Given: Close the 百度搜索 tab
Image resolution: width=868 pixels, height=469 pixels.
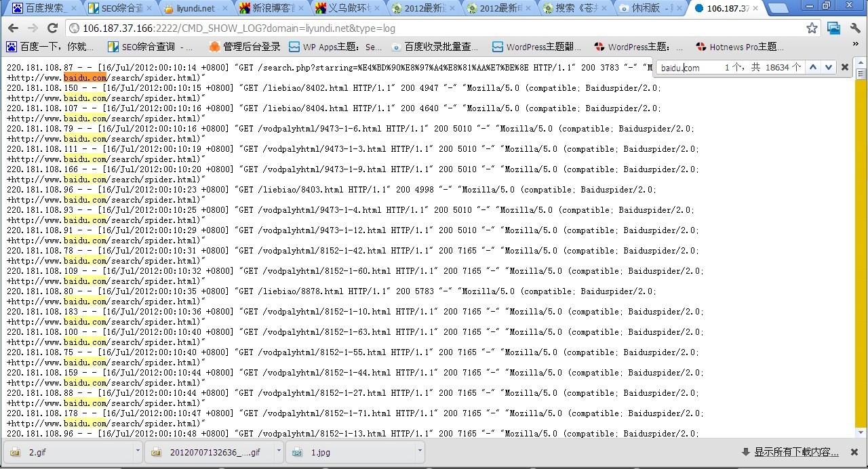Looking at the screenshot, I should [73, 9].
